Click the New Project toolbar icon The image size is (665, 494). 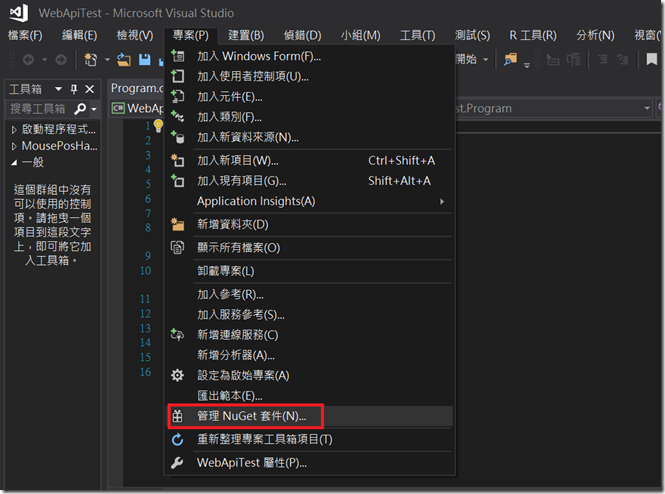coord(90,59)
